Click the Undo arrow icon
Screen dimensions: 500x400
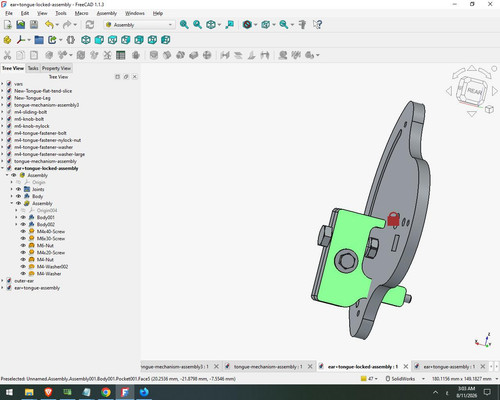(49, 25)
